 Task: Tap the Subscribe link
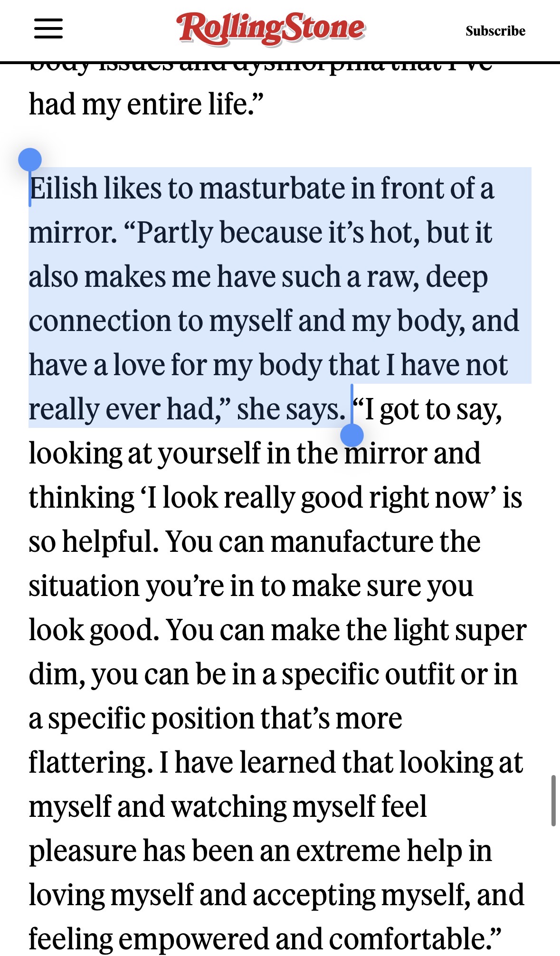click(x=495, y=31)
